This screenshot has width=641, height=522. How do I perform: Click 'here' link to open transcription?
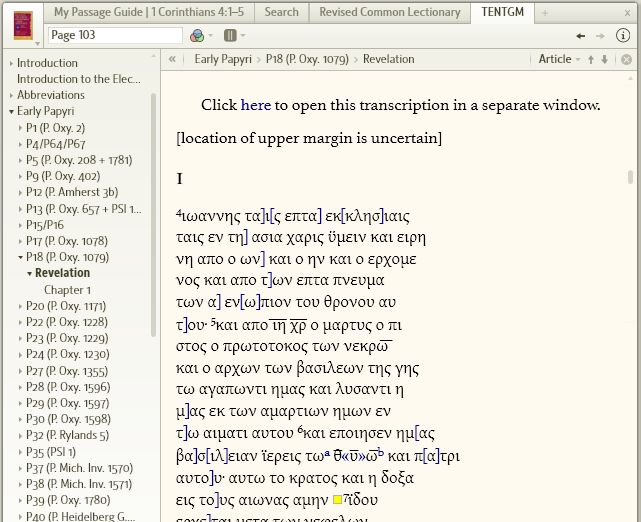(256, 105)
